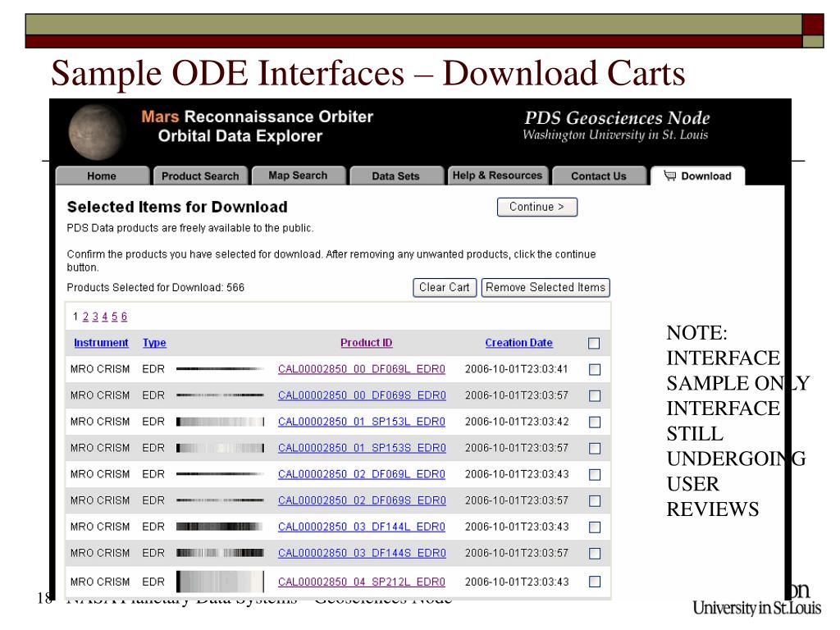This screenshot has height=630, width=840.
Task: Click thumbnail preview for CAL00002850_01_SP153S_EDR0
Action: [x=220, y=448]
